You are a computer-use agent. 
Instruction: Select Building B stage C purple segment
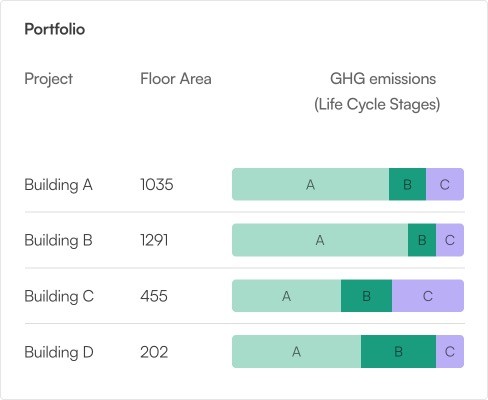point(450,240)
